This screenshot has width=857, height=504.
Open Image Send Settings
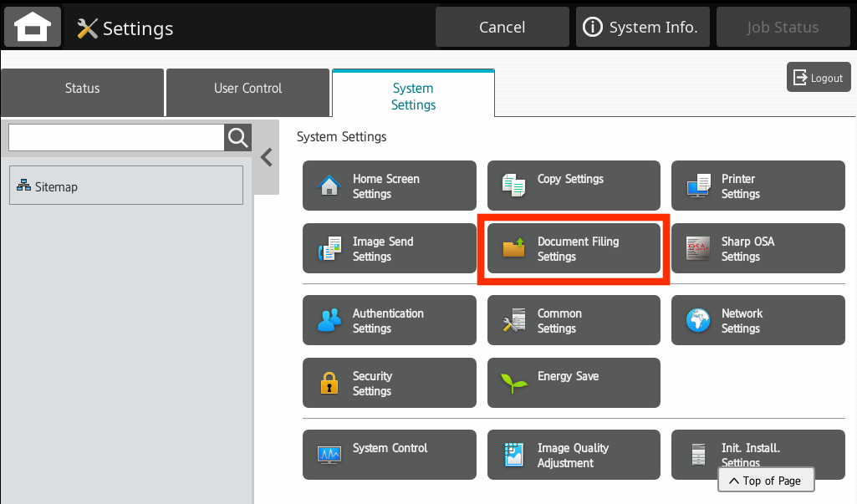[389, 248]
